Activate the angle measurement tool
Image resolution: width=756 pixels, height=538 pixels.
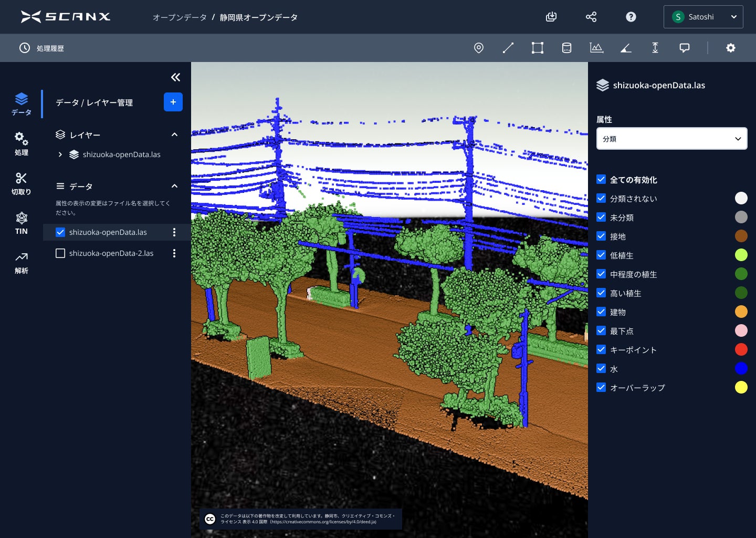pos(626,48)
